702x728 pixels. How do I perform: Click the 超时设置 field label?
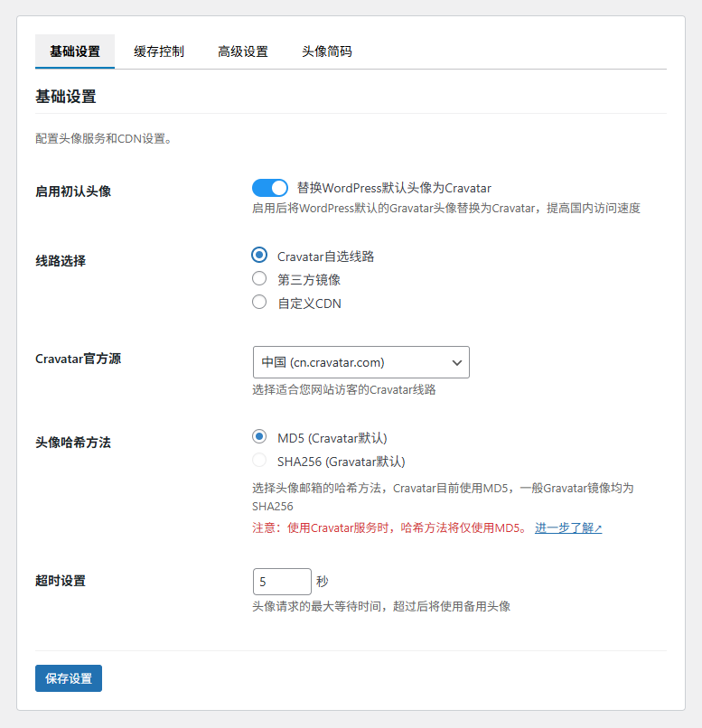(61, 581)
